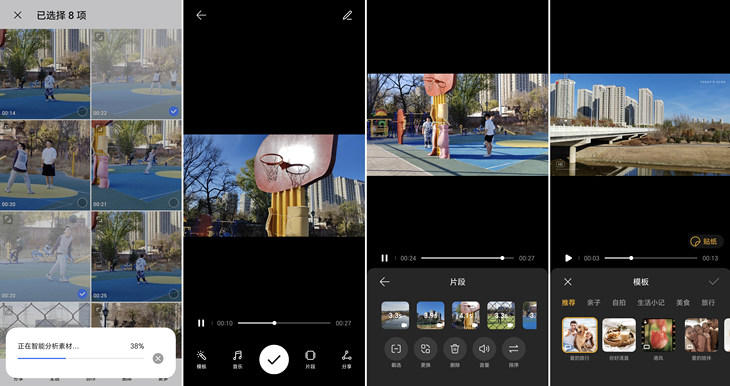Select the 00:21 video circle

click(x=174, y=203)
